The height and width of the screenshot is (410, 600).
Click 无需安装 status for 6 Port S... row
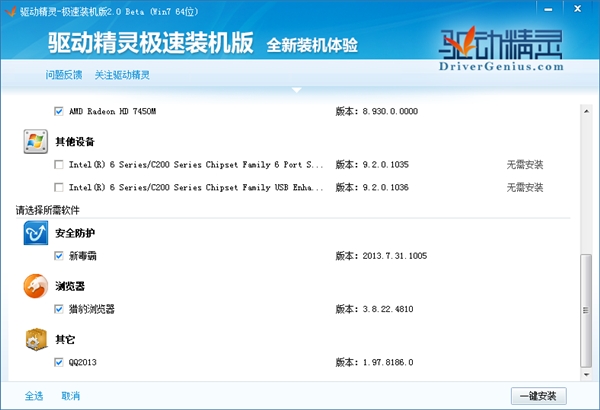coord(525,165)
